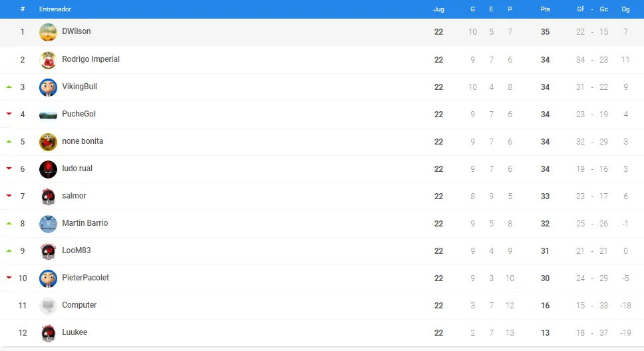Click PieterPacolet's 10 losses value
The width and height of the screenshot is (644, 351).
coord(510,278)
